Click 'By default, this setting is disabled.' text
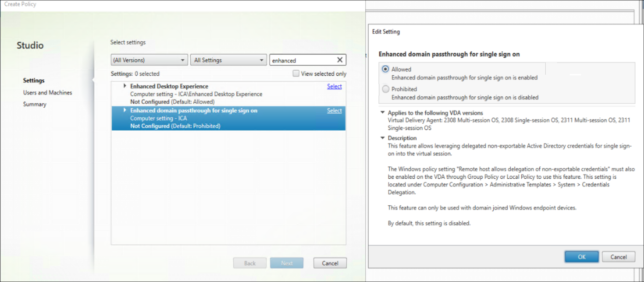644x282 pixels. pos(429,223)
